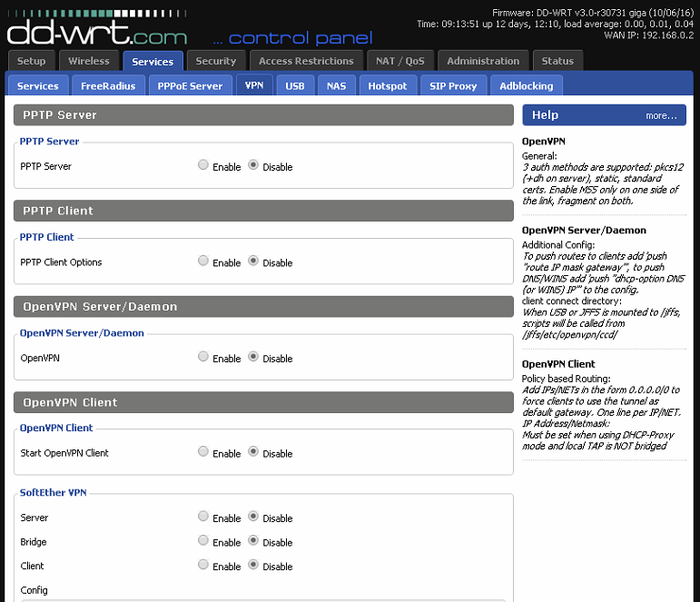Go to the Security tab
The width and height of the screenshot is (700, 602).
tap(216, 61)
